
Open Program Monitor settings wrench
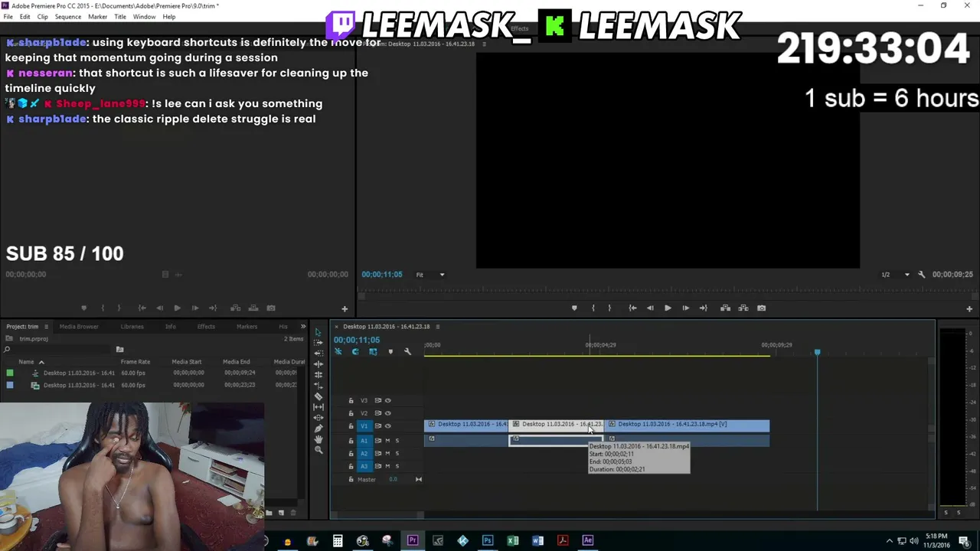point(921,274)
